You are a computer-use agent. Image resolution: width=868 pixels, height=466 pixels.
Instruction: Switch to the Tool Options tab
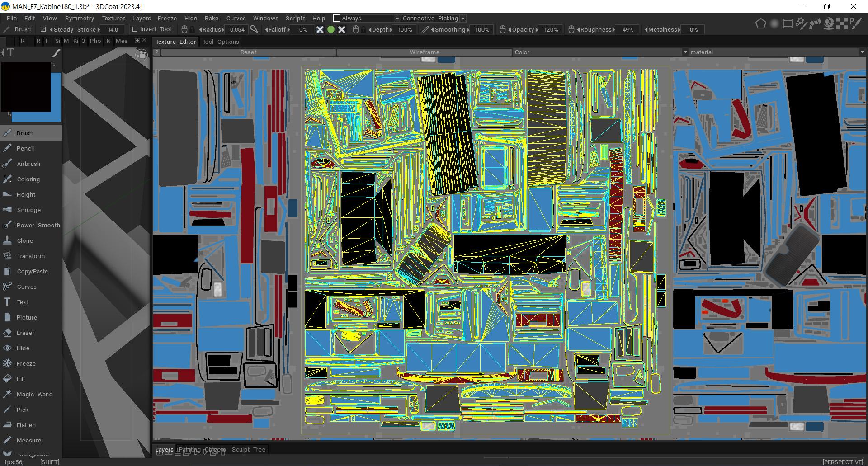click(221, 42)
